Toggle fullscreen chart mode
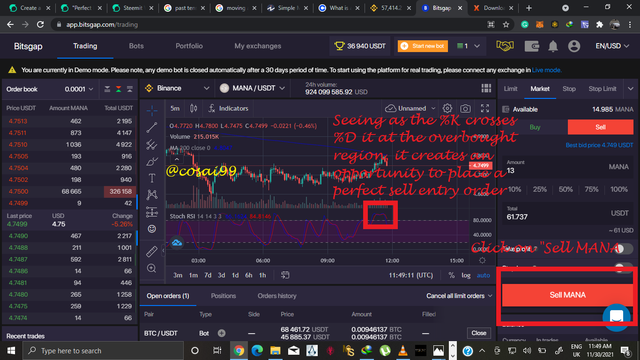 click(x=485, y=108)
